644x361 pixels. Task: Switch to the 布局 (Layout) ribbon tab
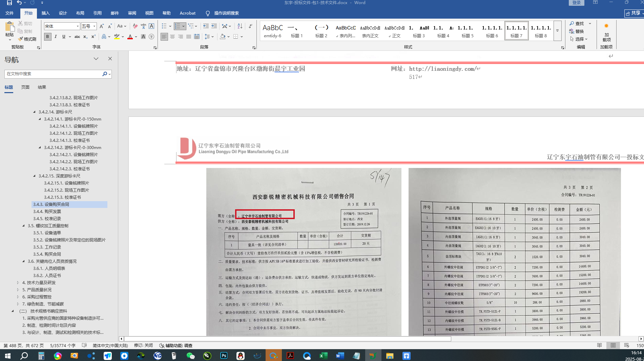click(x=80, y=13)
